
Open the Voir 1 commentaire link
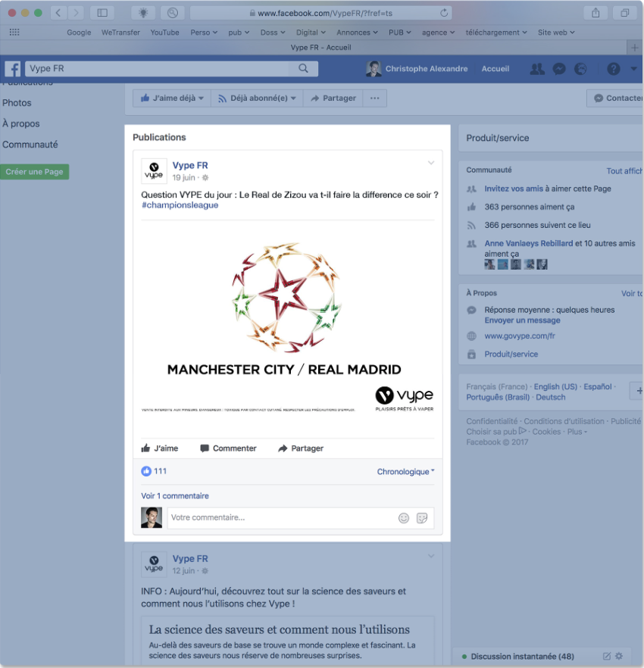[175, 496]
